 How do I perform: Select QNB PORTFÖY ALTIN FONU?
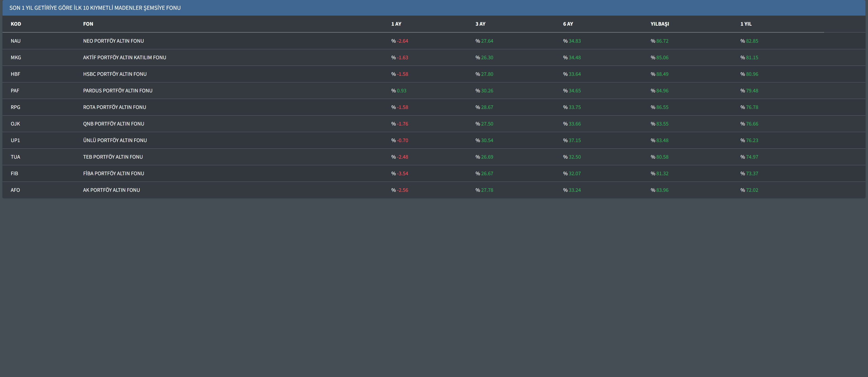[x=113, y=124]
